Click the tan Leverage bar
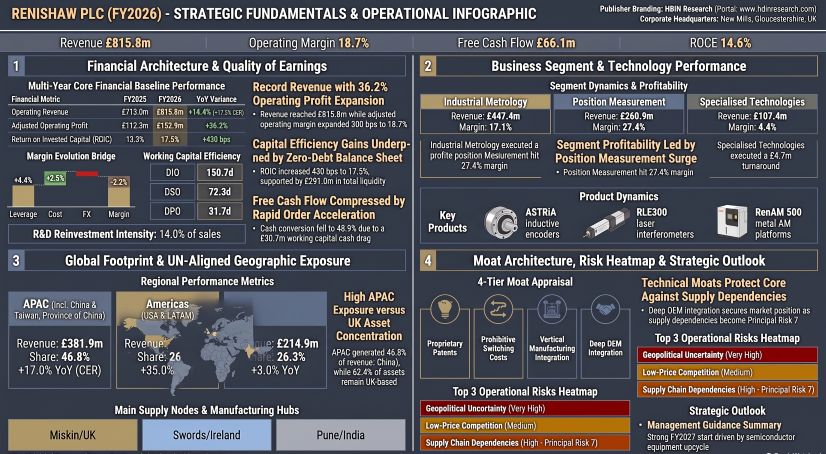The image size is (826, 454). click(23, 195)
